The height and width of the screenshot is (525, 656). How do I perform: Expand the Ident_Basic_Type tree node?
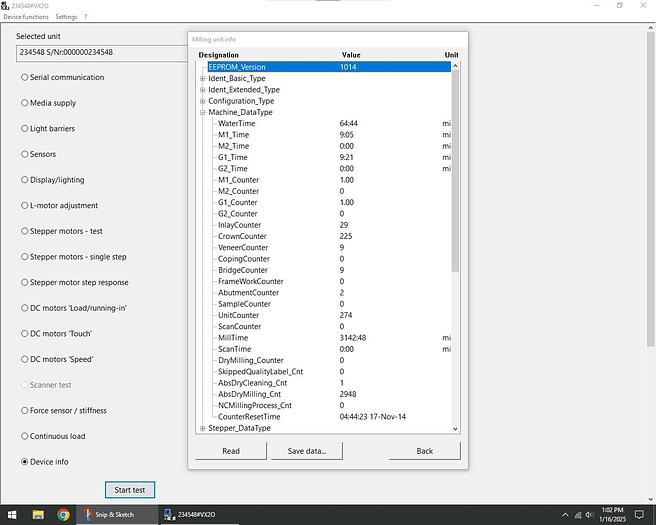coord(203,79)
